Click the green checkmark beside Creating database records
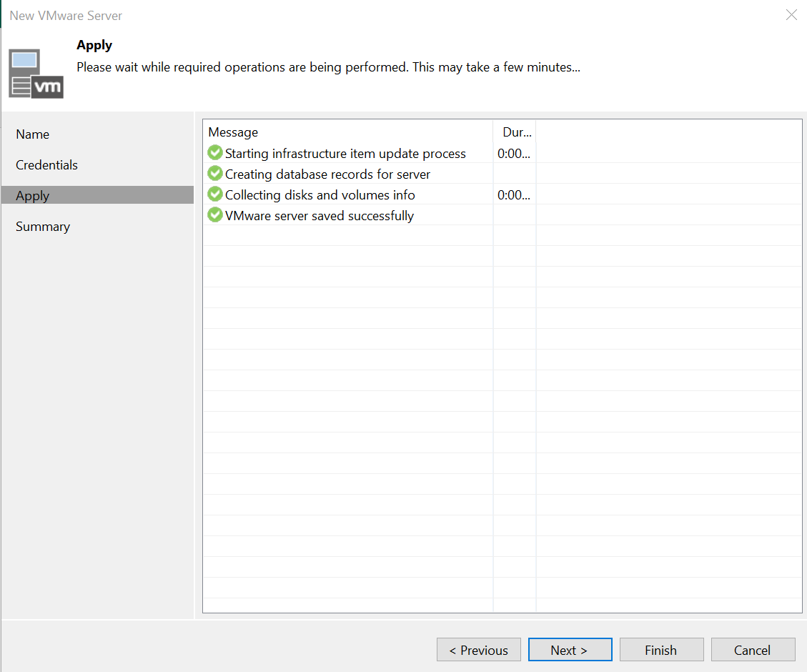The width and height of the screenshot is (807, 672). pyautogui.click(x=215, y=174)
